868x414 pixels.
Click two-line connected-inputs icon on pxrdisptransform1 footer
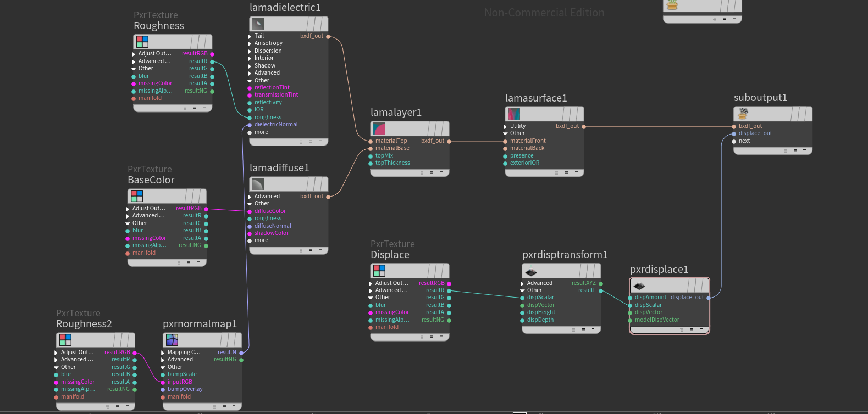click(x=583, y=329)
